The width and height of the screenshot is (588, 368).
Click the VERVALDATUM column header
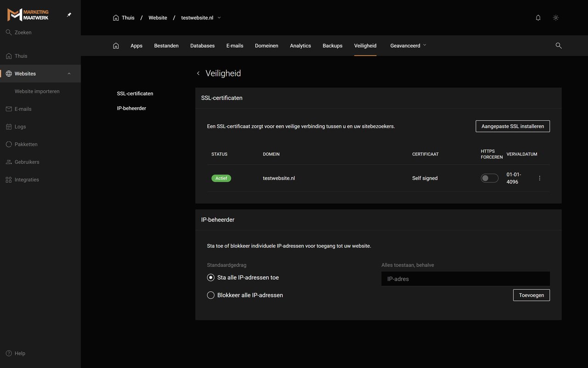pyautogui.click(x=522, y=154)
